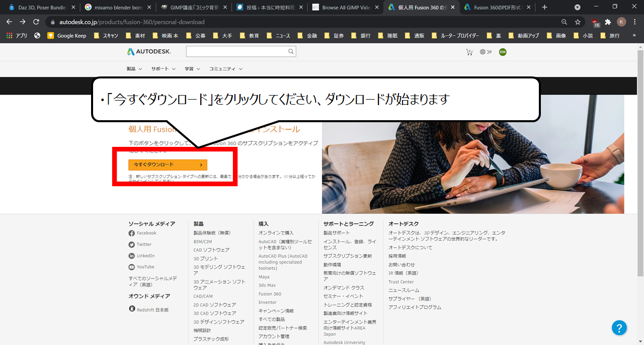Screen dimensions: 644x345
Task: Switch to the Browse All GIMP Video tab
Action: pyautogui.click(x=345, y=8)
